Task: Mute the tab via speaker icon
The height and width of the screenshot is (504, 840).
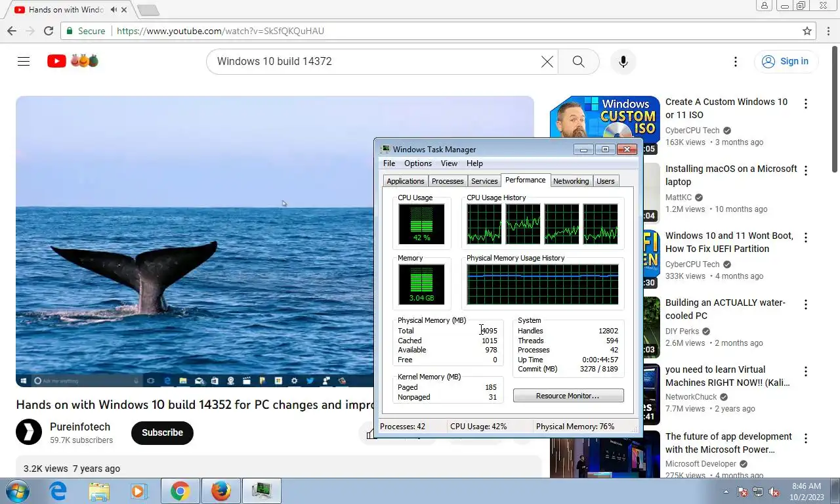Action: click(x=114, y=10)
